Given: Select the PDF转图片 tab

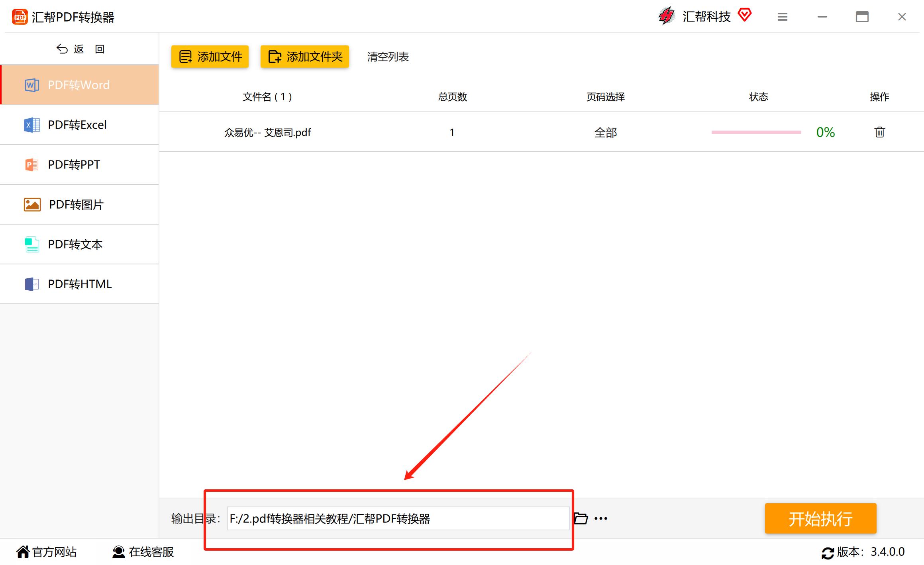Looking at the screenshot, I should coord(80,204).
